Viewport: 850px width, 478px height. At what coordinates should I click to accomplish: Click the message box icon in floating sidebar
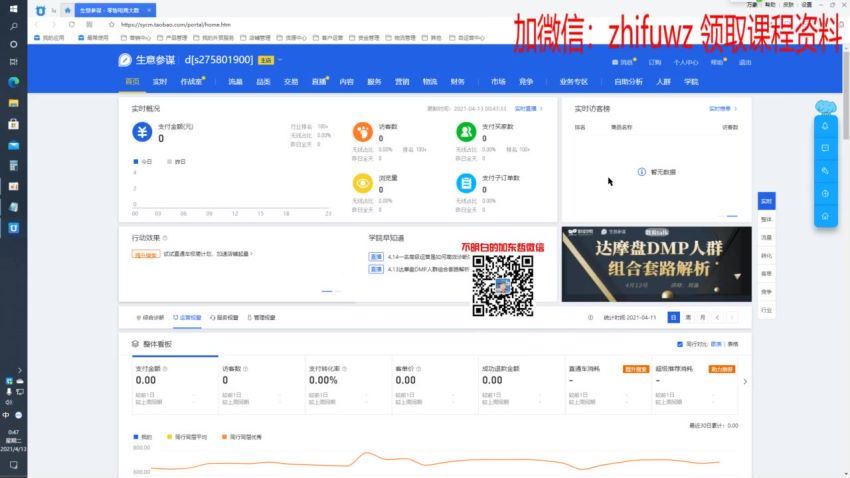825,148
